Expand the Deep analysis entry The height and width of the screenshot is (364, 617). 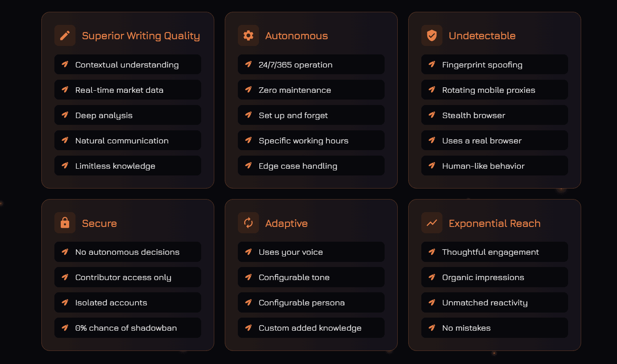(x=127, y=115)
